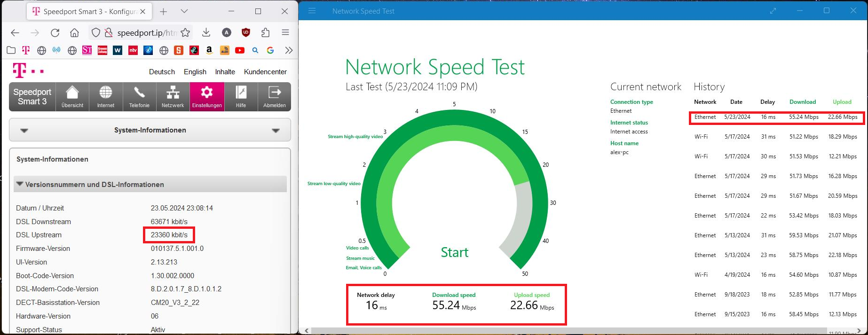Click the Speedport Smart 3 logo button
The height and width of the screenshot is (335, 868).
click(x=32, y=97)
